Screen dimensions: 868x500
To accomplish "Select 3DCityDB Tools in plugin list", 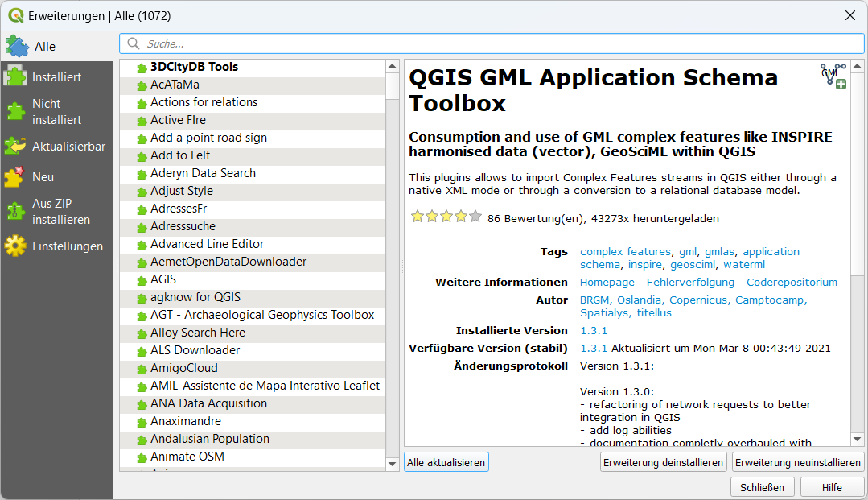I will [194, 67].
